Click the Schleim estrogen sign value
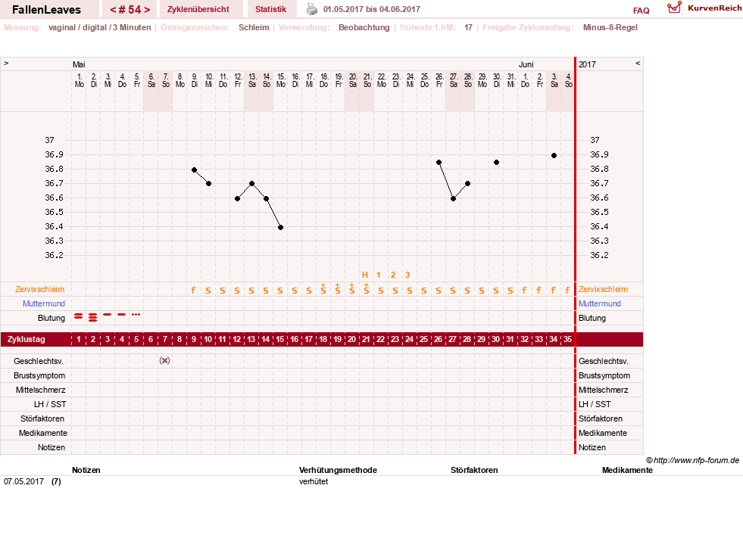 click(x=254, y=27)
